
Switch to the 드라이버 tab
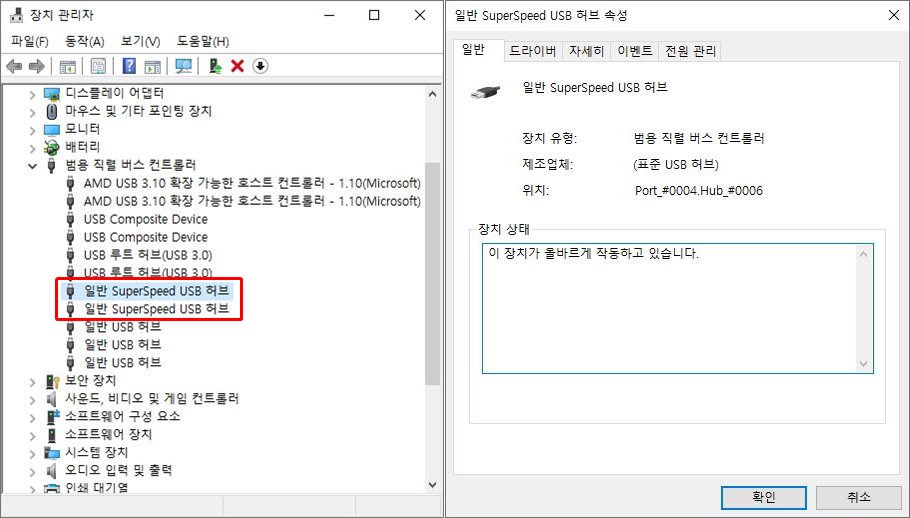(533, 51)
